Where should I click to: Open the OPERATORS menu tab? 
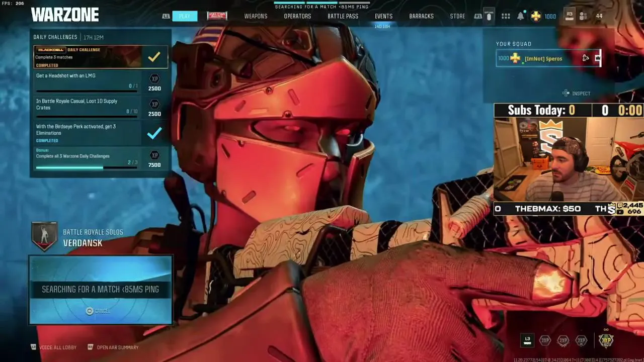pyautogui.click(x=297, y=16)
